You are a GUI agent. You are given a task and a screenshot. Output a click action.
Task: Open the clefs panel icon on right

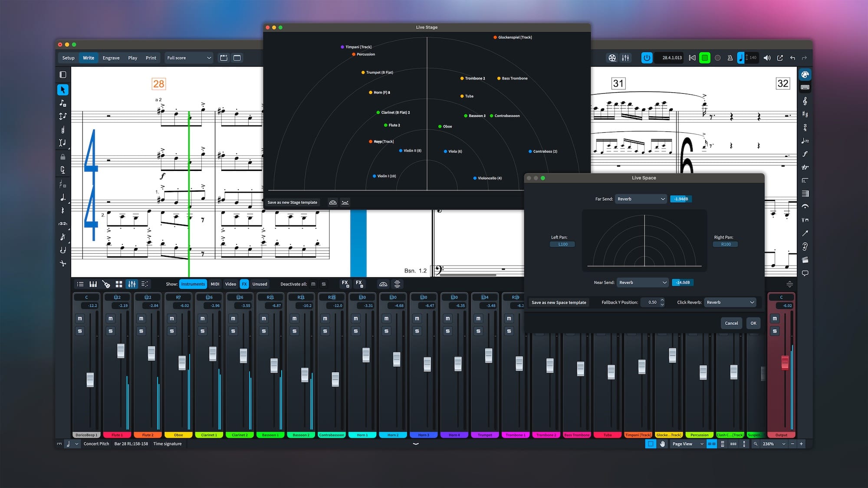[x=805, y=101]
